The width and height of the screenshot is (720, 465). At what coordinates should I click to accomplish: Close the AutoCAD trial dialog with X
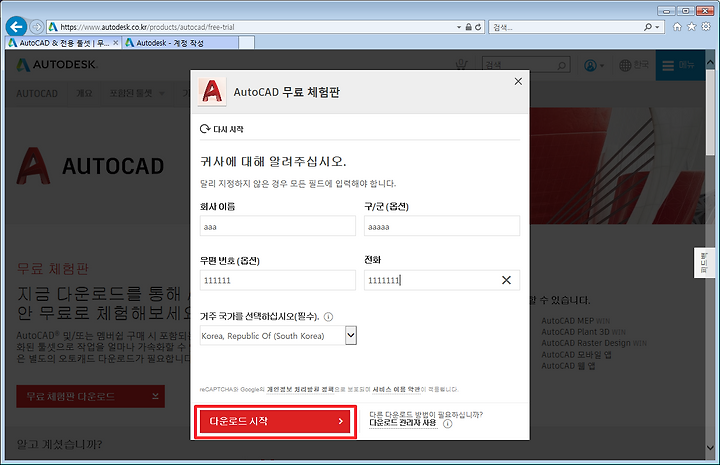pyautogui.click(x=518, y=81)
